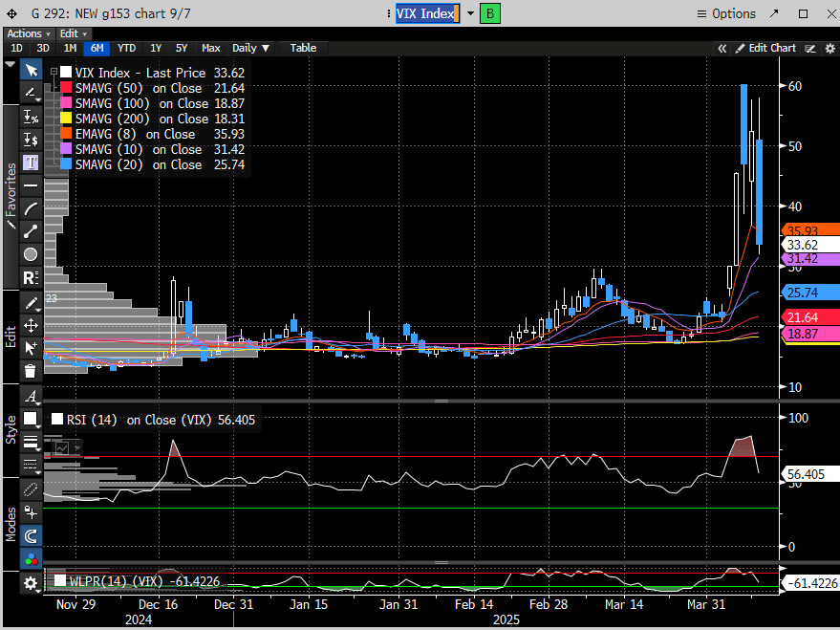Click the trash delete annotation icon
The width and height of the screenshot is (840, 630).
tap(31, 371)
